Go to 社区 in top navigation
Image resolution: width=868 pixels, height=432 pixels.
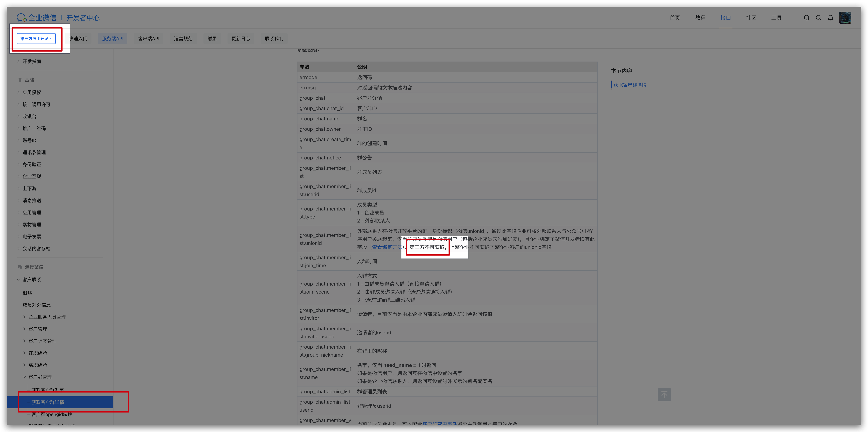pos(751,18)
